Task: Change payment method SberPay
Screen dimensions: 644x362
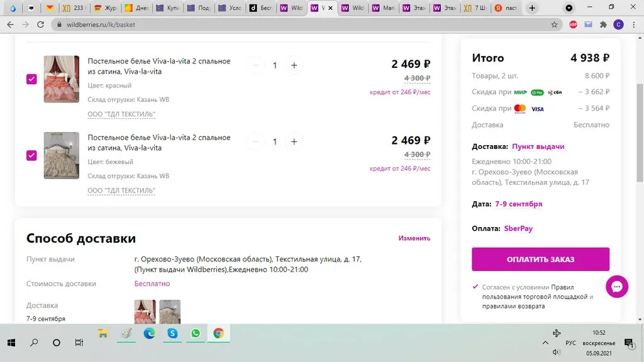Action: (518, 229)
